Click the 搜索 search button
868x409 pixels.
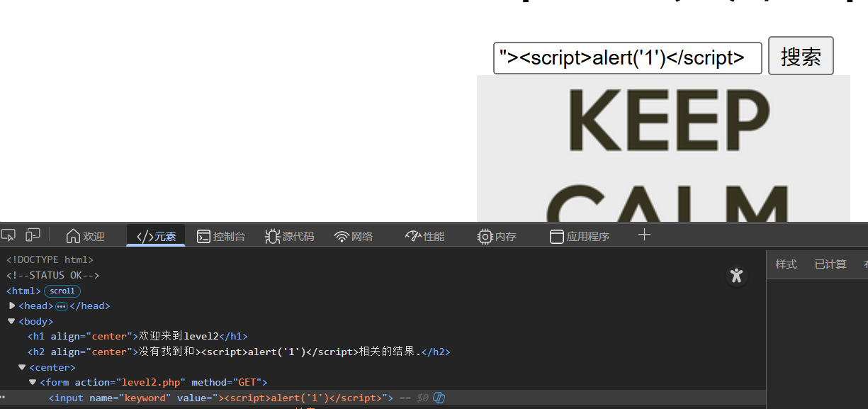point(801,56)
